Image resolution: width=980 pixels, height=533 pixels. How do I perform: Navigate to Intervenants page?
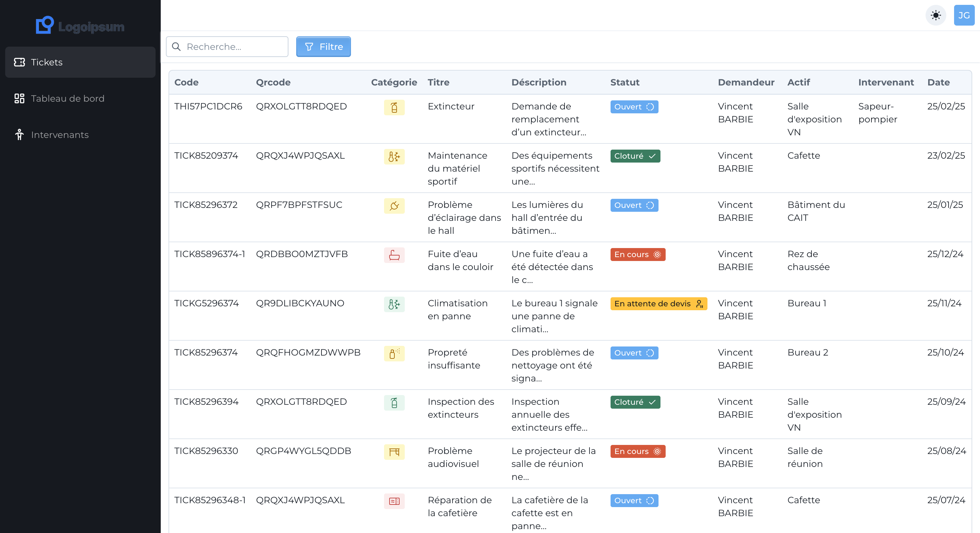pos(60,135)
